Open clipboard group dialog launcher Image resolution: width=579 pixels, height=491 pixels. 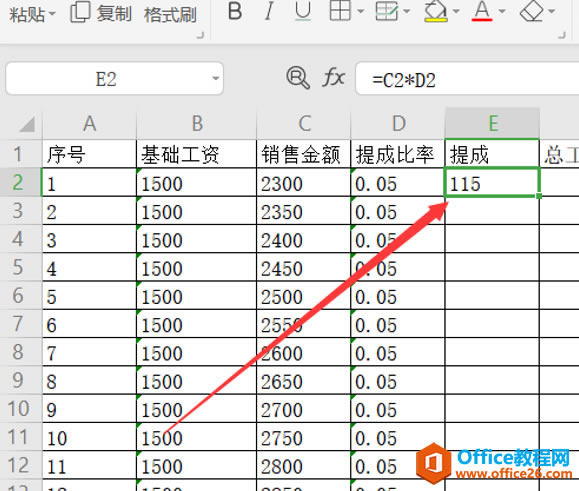tap(200, 35)
